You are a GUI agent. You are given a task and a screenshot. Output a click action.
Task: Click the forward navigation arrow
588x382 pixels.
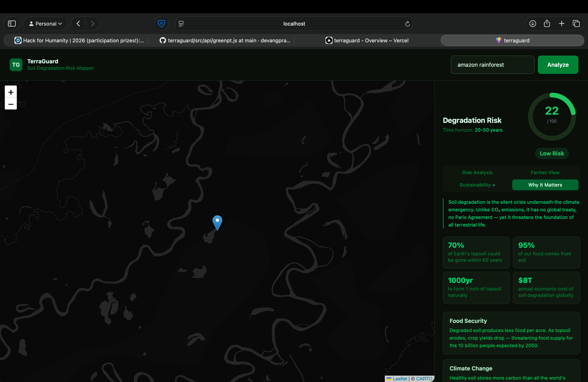(x=92, y=24)
